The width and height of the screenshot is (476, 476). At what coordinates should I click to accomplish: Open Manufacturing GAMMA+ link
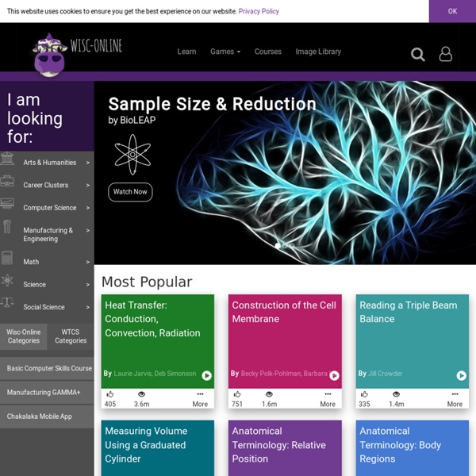tap(47, 392)
